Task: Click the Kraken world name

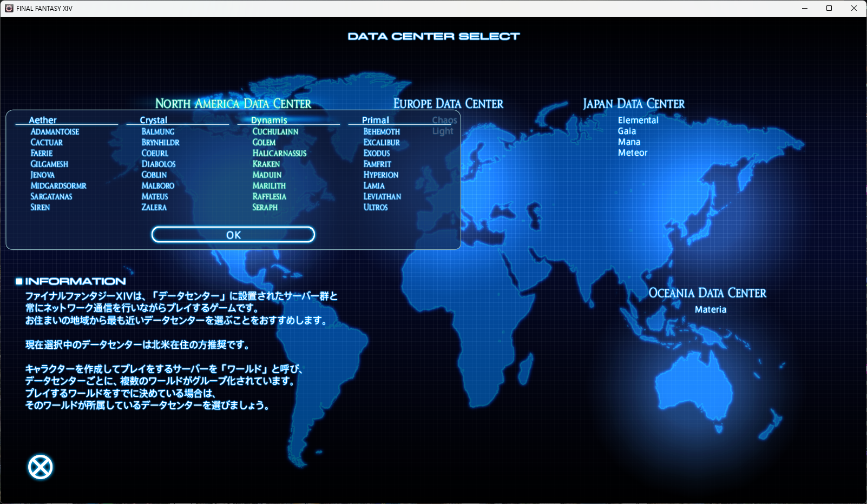Action: point(266,164)
